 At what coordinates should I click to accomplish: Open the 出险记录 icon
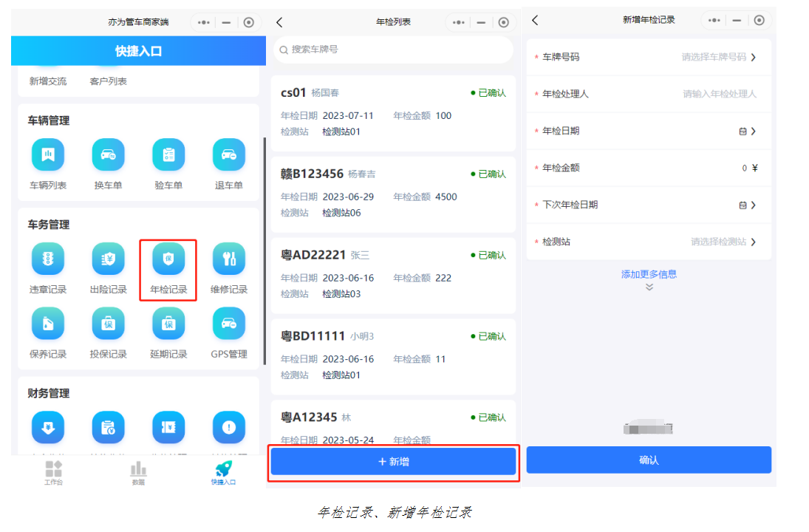click(x=108, y=259)
